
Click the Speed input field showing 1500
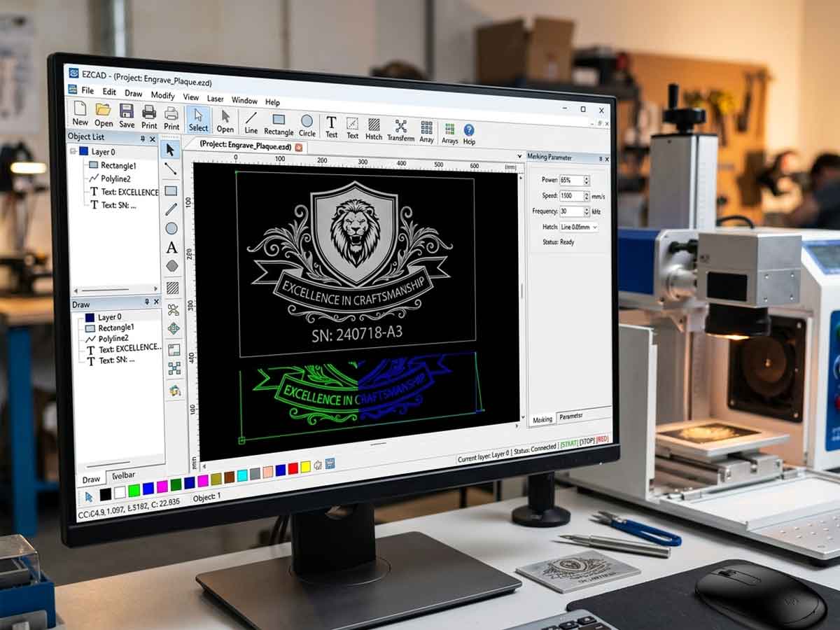[x=571, y=195]
